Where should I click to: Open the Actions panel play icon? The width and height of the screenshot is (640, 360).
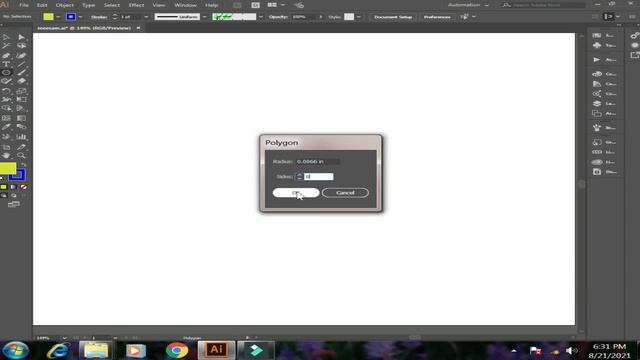(x=597, y=60)
